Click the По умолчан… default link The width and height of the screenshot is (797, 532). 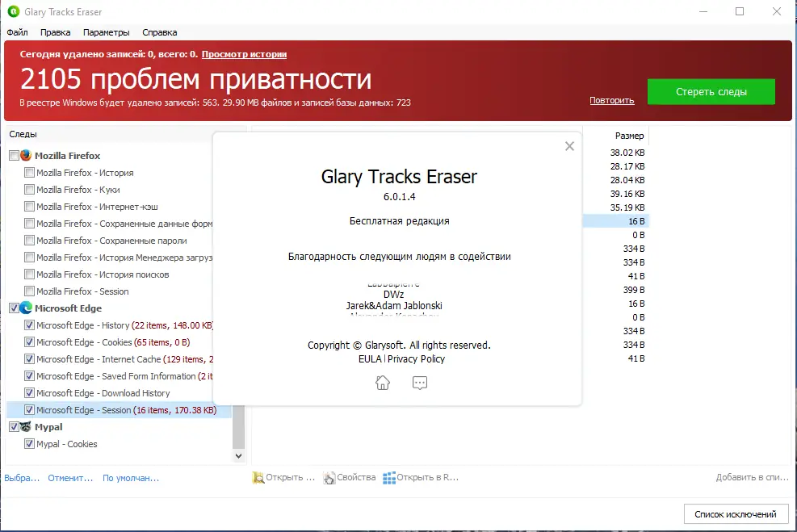(x=131, y=478)
